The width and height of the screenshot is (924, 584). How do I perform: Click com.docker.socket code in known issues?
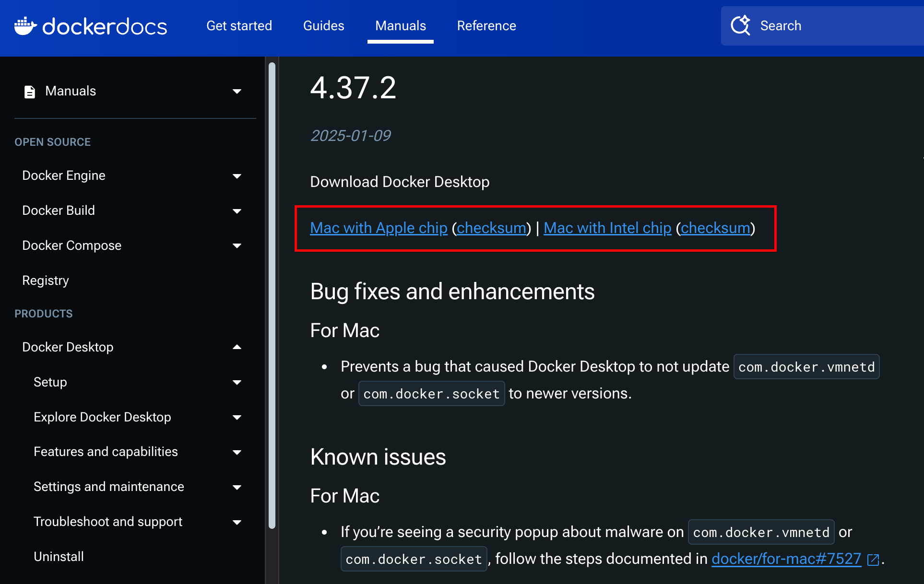coord(414,559)
